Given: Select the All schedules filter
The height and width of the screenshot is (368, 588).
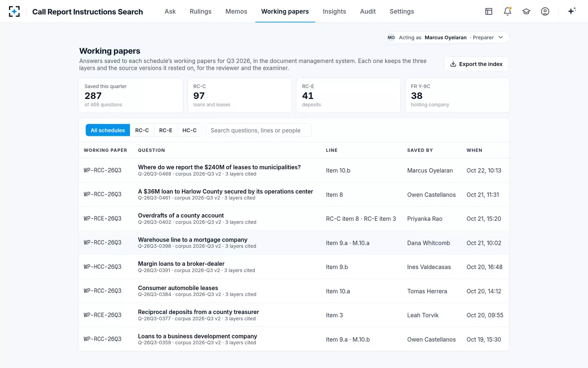Looking at the screenshot, I should click(x=108, y=130).
